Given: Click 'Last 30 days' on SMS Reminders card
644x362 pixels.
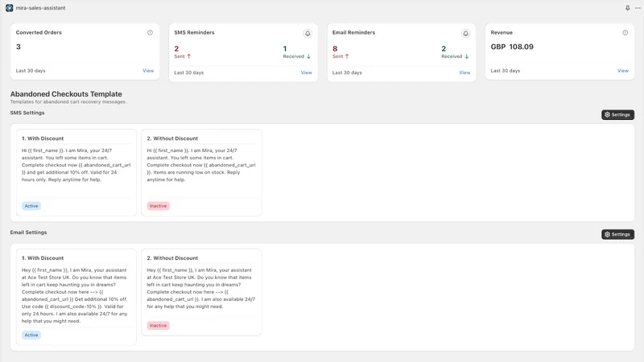Looking at the screenshot, I should [x=189, y=72].
